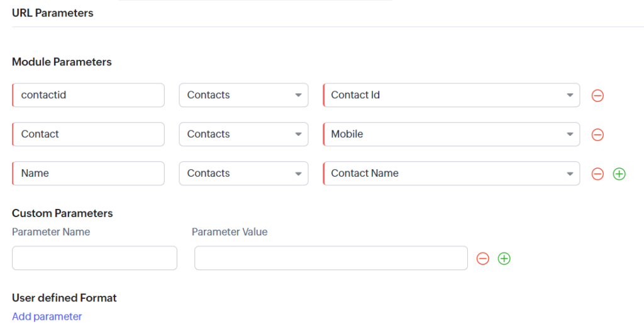Open module dropdown for contactid row

pyautogui.click(x=243, y=95)
